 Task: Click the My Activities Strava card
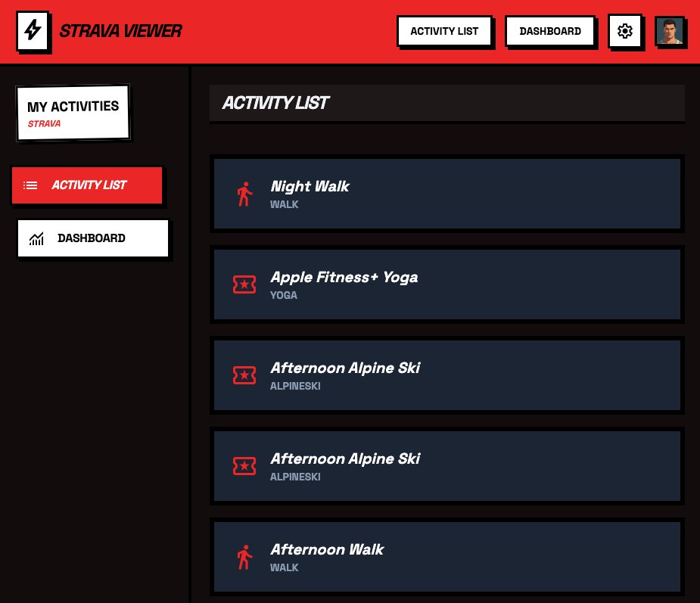73,113
